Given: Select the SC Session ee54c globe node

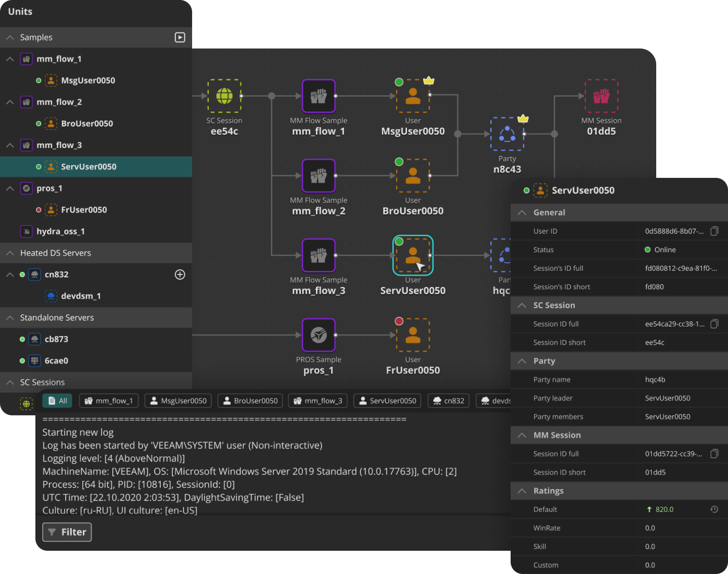Looking at the screenshot, I should click(x=224, y=95).
